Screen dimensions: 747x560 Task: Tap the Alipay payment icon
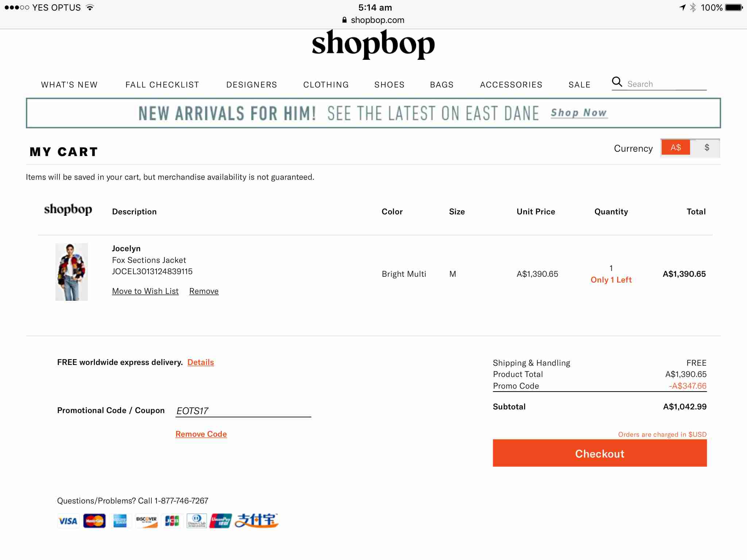pos(256,521)
